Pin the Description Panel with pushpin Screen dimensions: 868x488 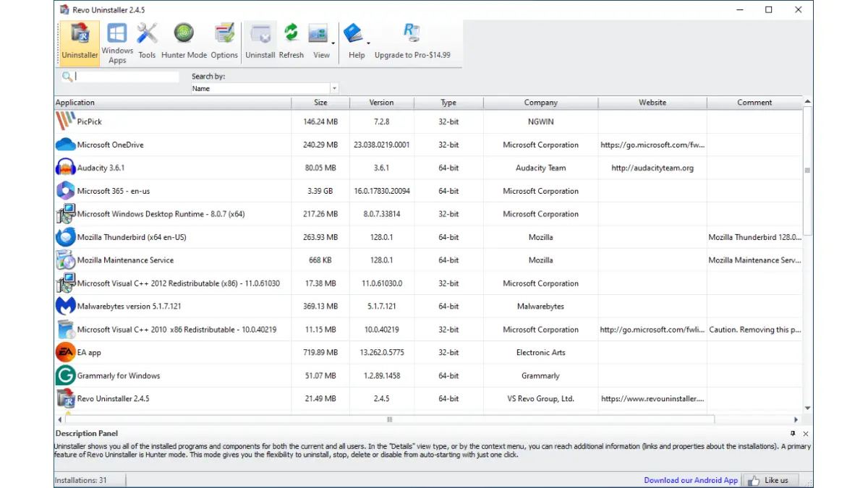[793, 433]
